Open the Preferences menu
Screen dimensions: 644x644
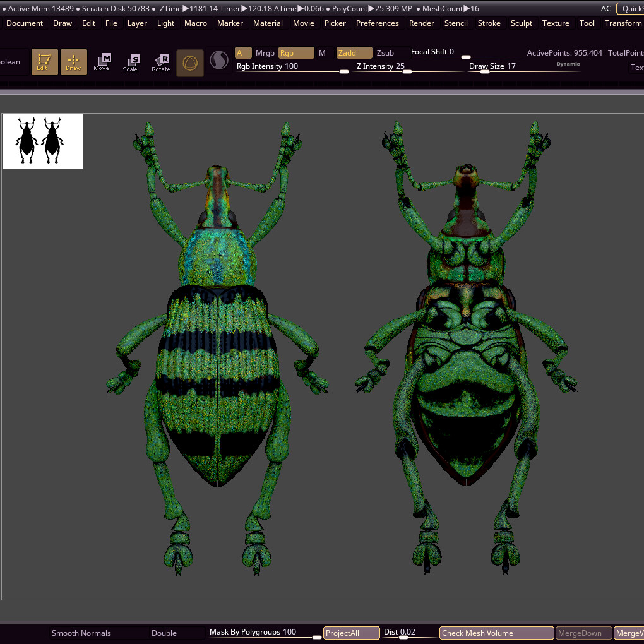377,23
